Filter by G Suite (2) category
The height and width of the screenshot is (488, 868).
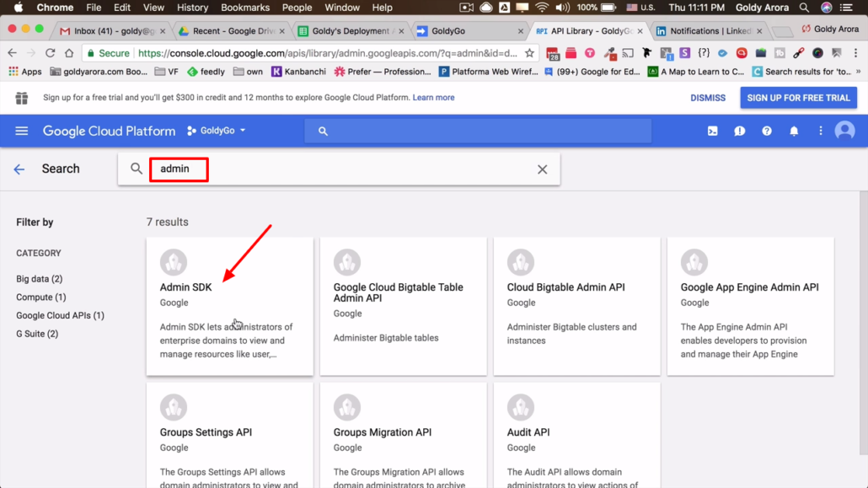(x=37, y=334)
